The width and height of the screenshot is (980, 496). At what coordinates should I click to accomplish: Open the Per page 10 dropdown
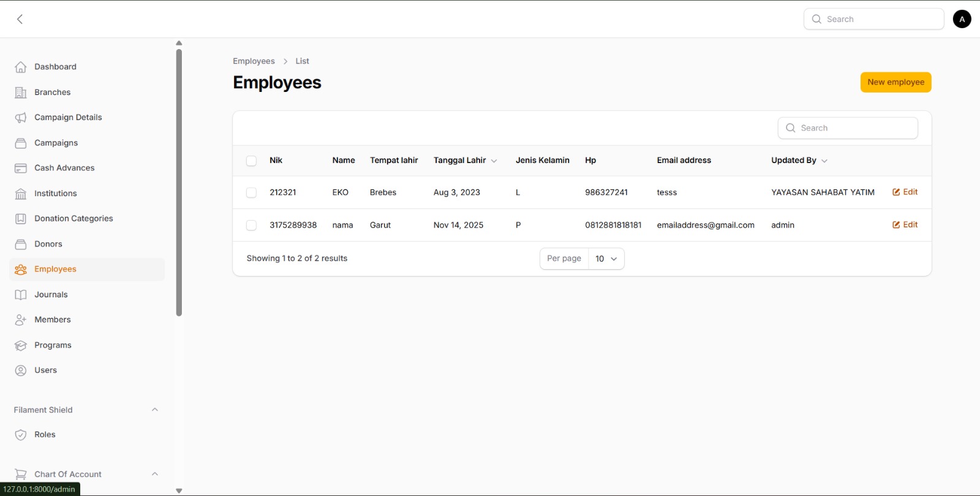coord(606,259)
